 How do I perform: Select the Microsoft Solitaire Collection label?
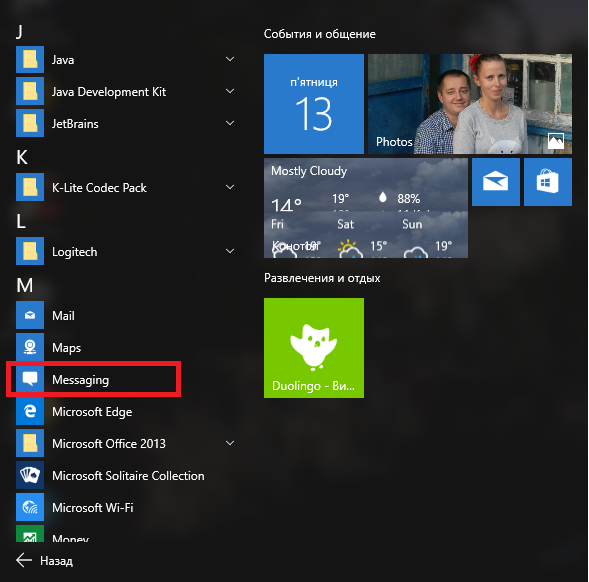[x=128, y=476]
